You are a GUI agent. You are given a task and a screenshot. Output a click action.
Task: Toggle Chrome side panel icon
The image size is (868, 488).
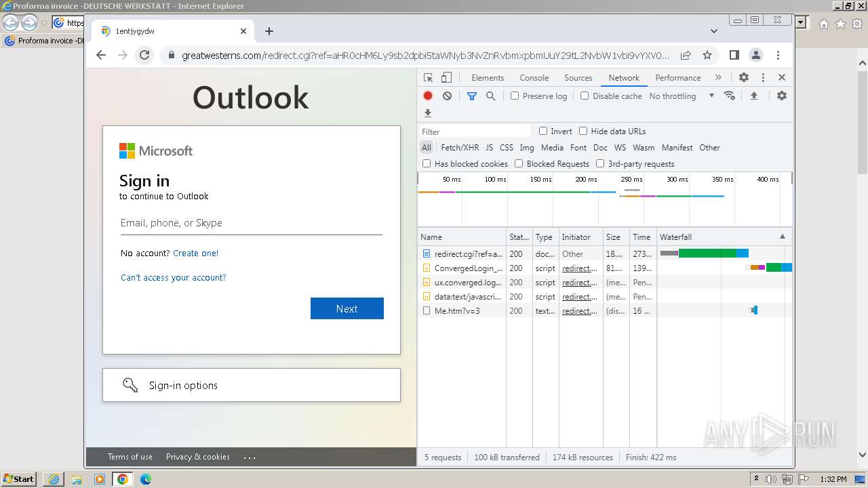point(734,55)
